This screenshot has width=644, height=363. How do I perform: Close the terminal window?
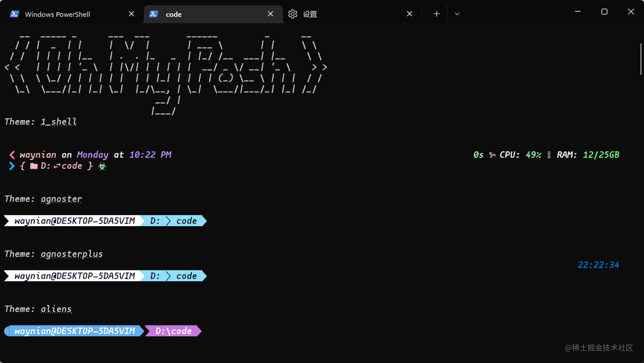coord(631,12)
